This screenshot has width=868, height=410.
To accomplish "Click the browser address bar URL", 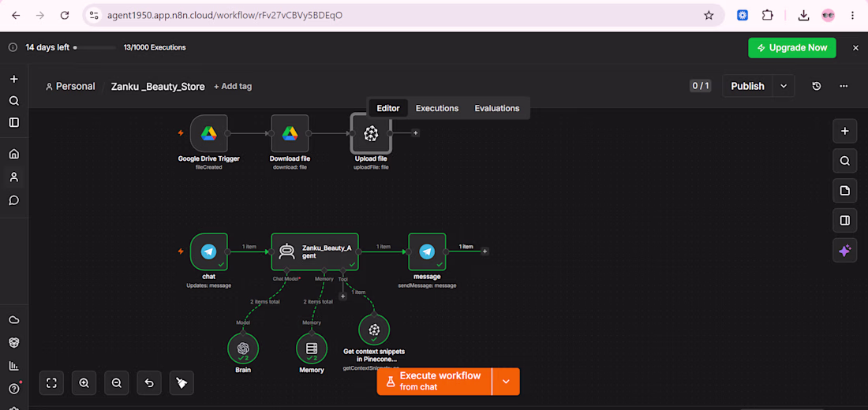I will 223,16.
